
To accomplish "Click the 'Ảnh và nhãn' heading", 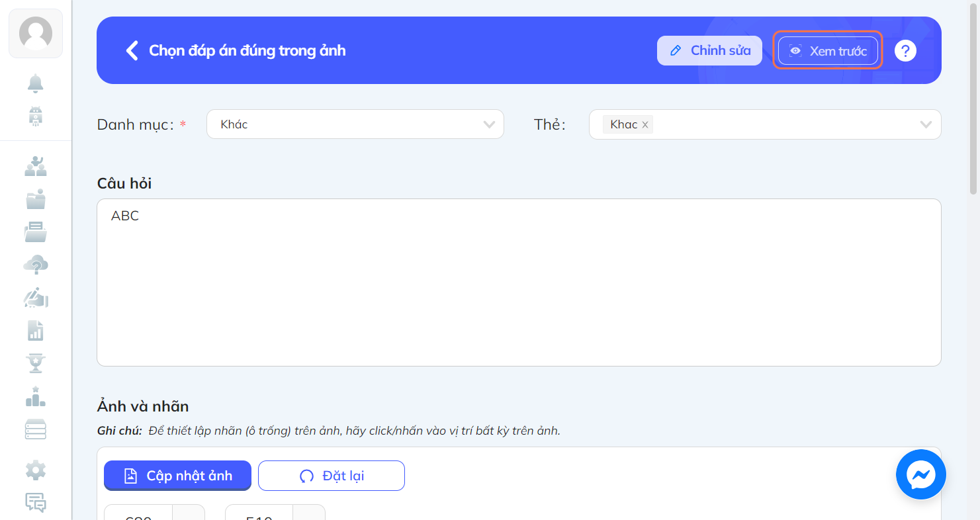I will pos(143,406).
